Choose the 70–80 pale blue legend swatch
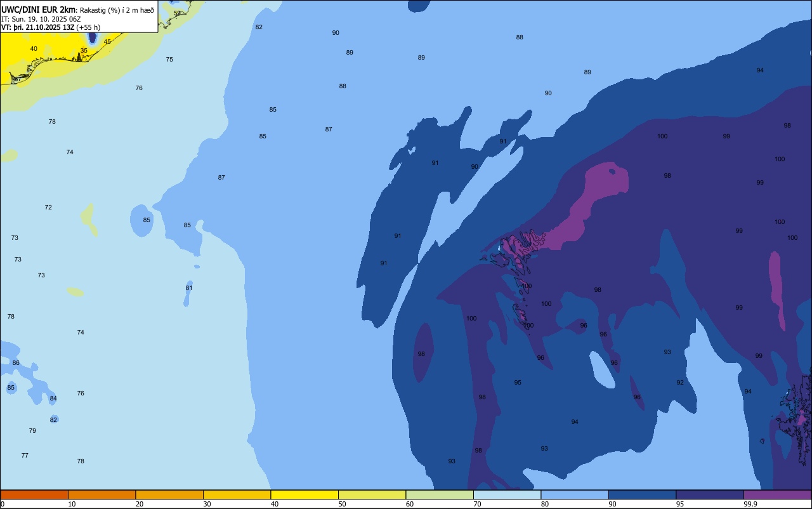Viewport: 812px width, 509px height. (507, 494)
